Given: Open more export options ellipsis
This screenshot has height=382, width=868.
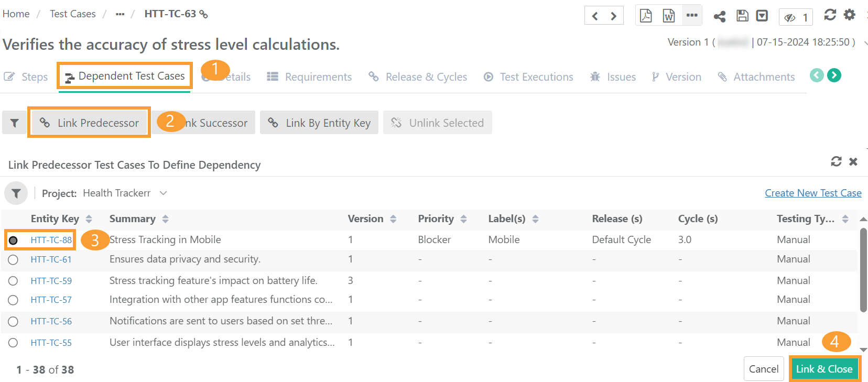Looking at the screenshot, I should [x=692, y=15].
